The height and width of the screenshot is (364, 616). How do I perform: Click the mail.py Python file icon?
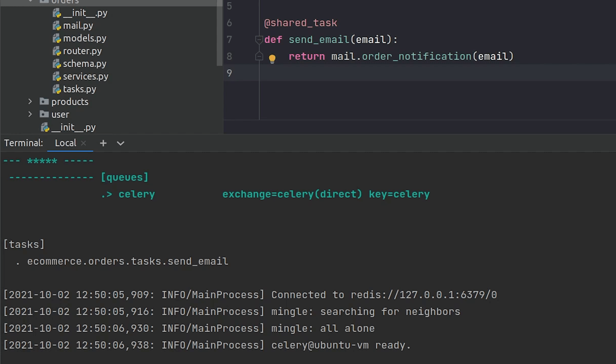(x=57, y=26)
